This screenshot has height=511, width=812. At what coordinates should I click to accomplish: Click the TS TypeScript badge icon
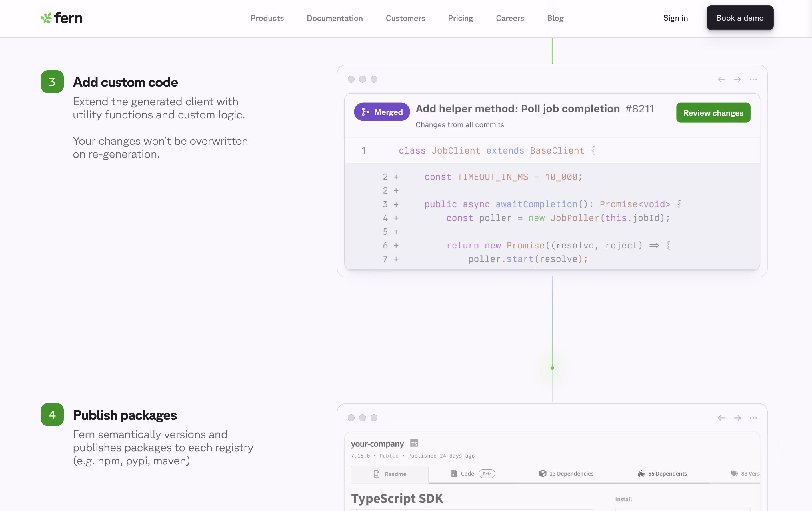[414, 444]
